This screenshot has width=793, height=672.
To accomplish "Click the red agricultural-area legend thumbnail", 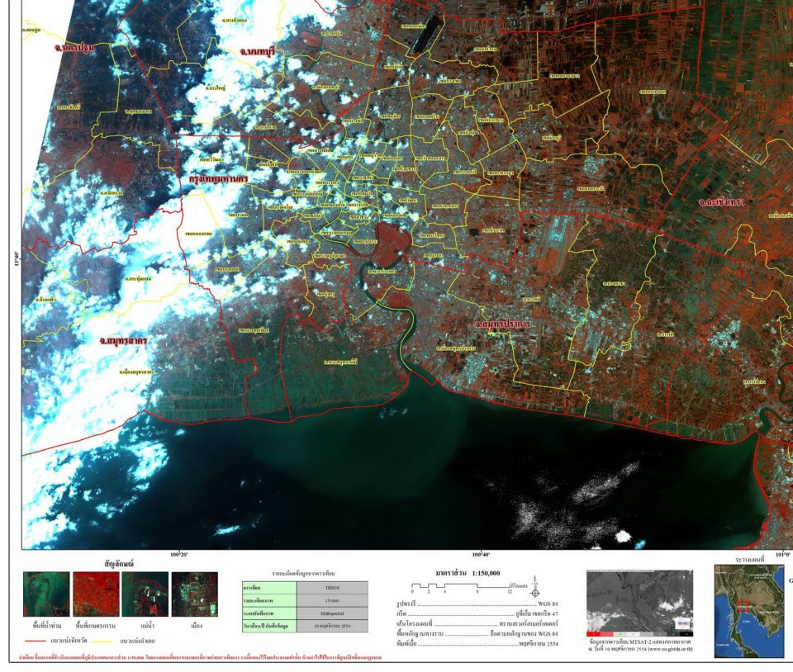I will 96,594.
